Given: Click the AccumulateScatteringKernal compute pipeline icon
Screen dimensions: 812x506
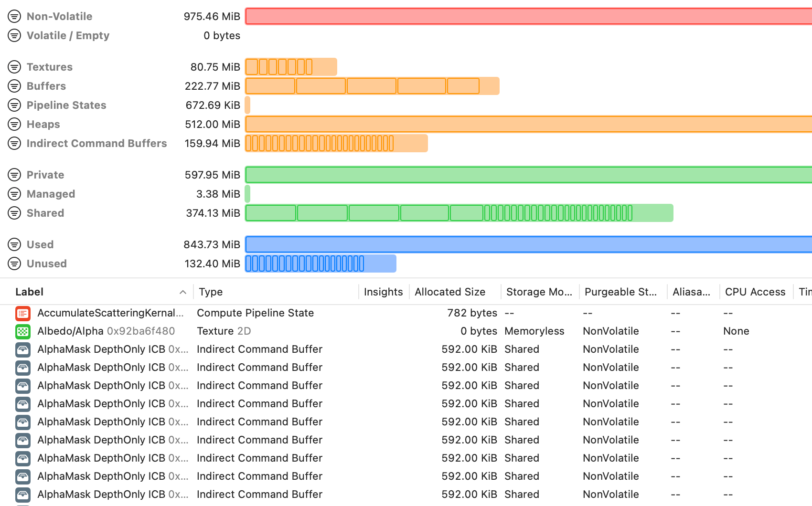Looking at the screenshot, I should [x=23, y=313].
